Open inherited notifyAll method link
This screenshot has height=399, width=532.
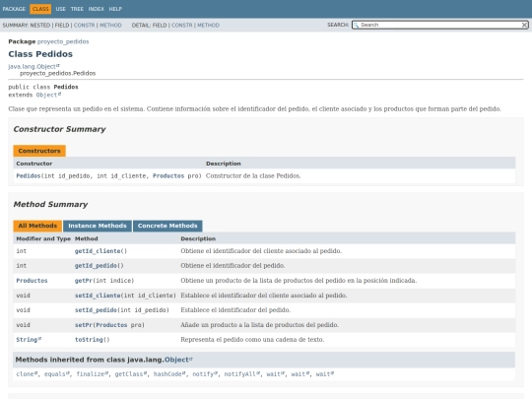[x=242, y=374]
